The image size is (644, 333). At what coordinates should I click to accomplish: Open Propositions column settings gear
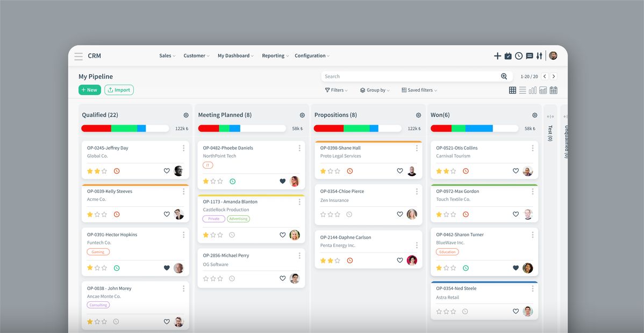pyautogui.click(x=419, y=115)
